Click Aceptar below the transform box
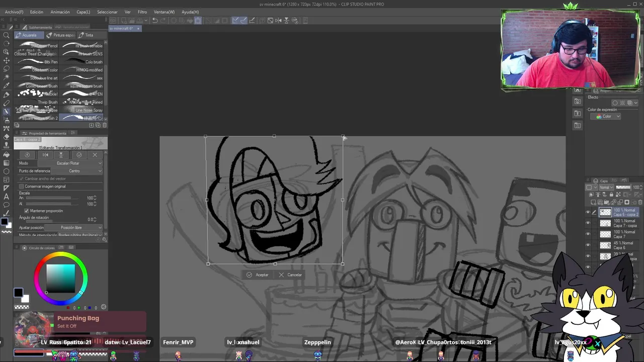 pos(258,275)
